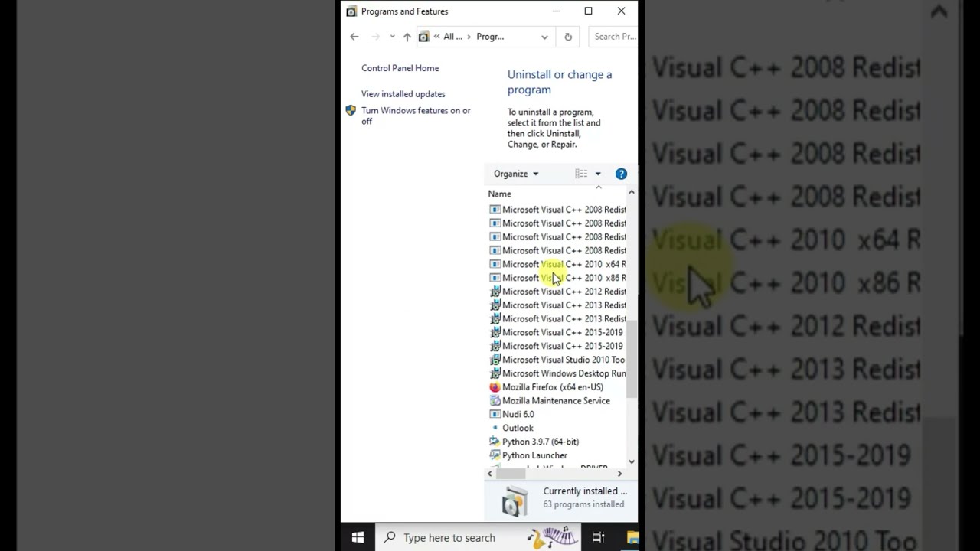Open Task View on the taskbar
Viewport: 980px width, 551px height.
pos(598,538)
